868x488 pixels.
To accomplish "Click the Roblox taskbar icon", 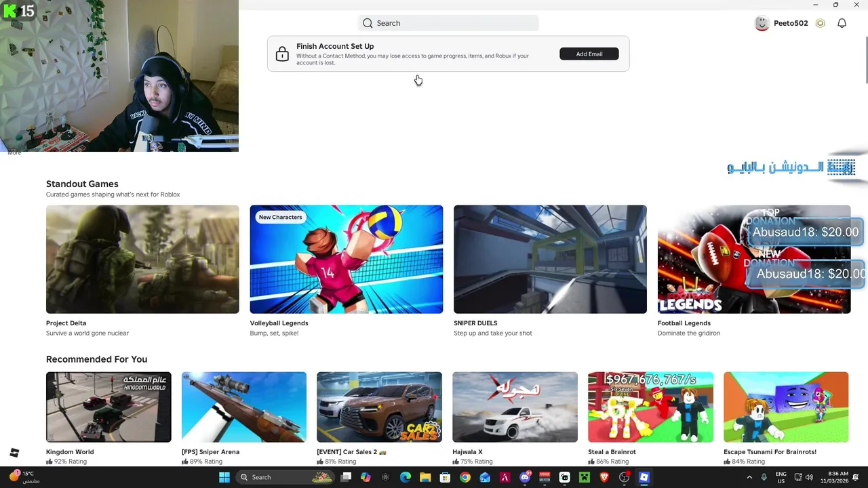I will [644, 477].
